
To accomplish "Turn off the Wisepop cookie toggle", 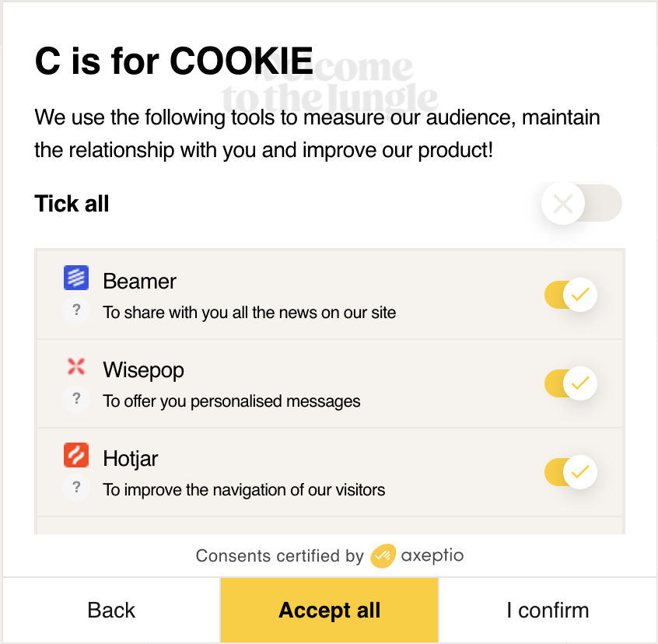I will (x=571, y=383).
